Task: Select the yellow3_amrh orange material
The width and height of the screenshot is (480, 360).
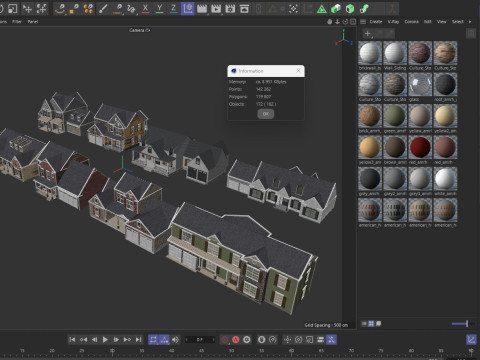Action: click(x=370, y=147)
